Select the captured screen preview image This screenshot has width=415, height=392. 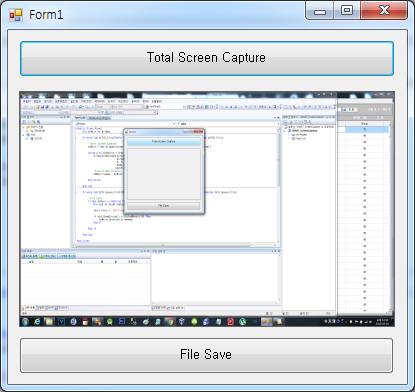[x=207, y=209]
